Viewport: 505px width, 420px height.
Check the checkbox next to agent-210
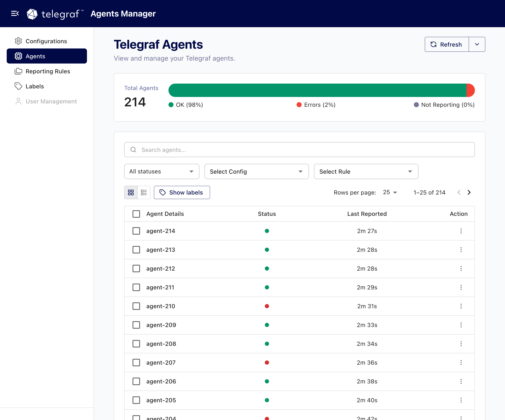click(136, 306)
